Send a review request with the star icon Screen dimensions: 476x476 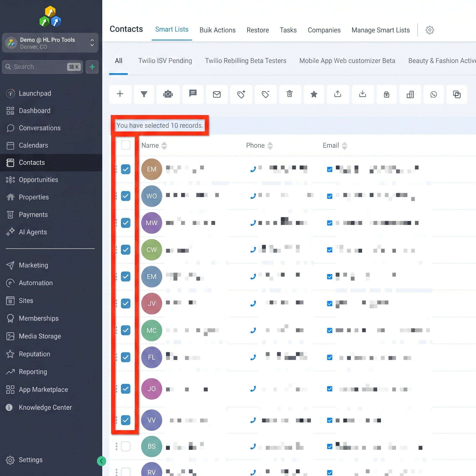pos(314,94)
